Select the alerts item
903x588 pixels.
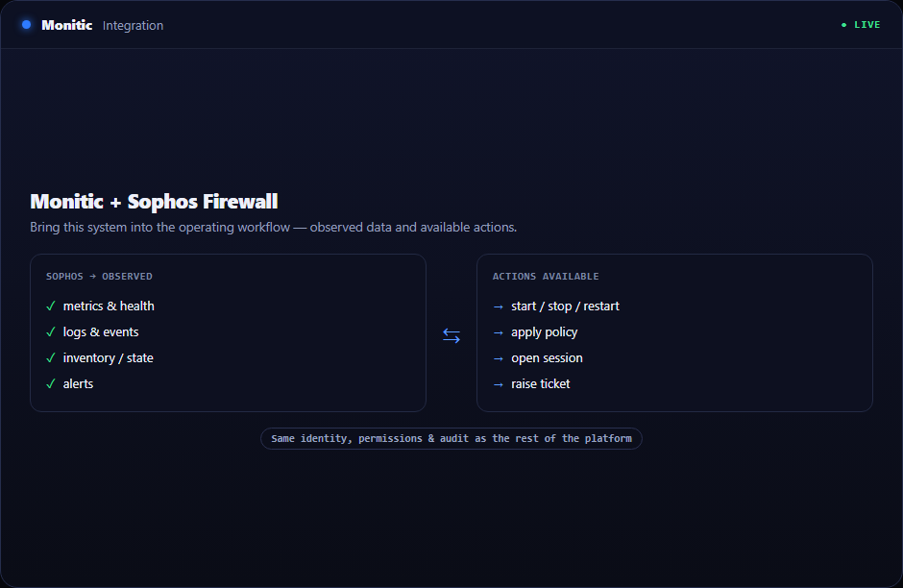pos(79,383)
